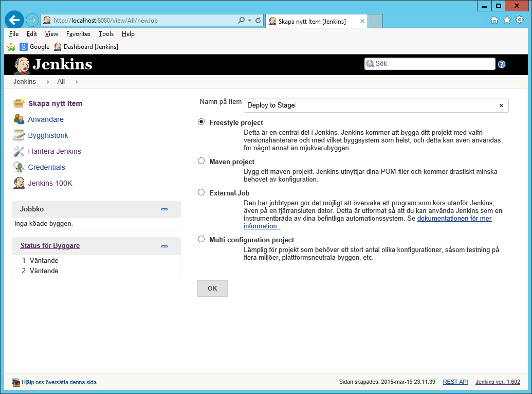Open the Jenkins 100K link
532x394 pixels.
[50, 183]
